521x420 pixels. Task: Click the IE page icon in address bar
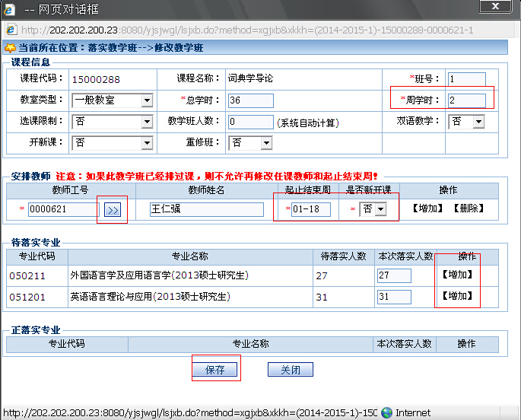(x=11, y=30)
